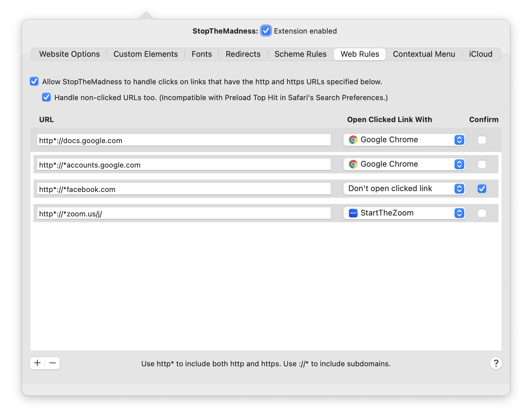The image size is (532, 420).
Task: Open help with the question mark button
Action: 496,363
